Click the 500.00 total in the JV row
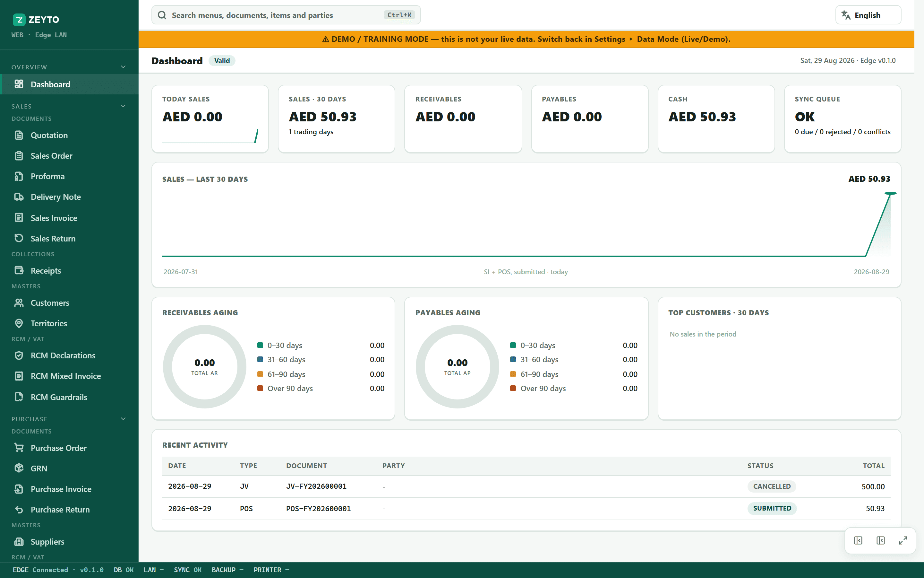The width and height of the screenshot is (924, 578). tap(873, 486)
